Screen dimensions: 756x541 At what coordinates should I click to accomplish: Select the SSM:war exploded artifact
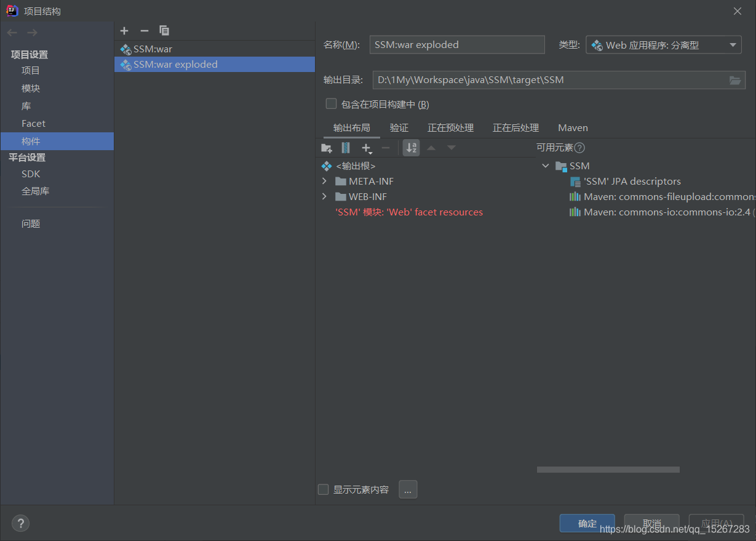215,64
